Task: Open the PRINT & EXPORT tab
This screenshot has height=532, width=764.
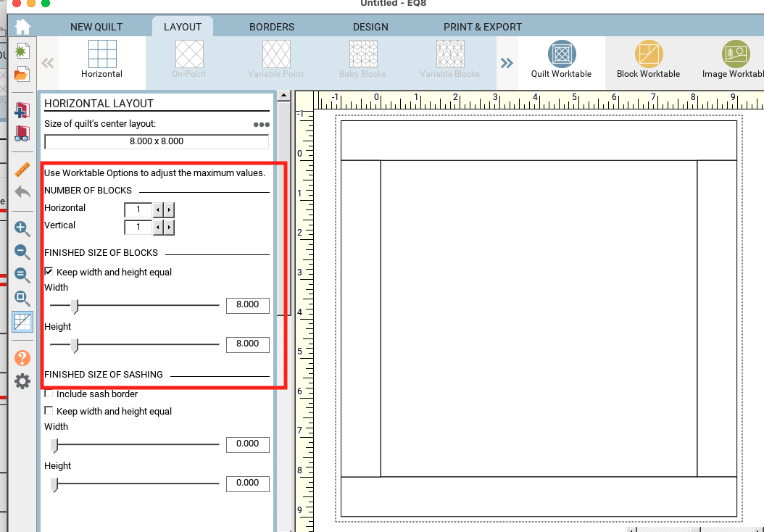Action: (x=482, y=27)
